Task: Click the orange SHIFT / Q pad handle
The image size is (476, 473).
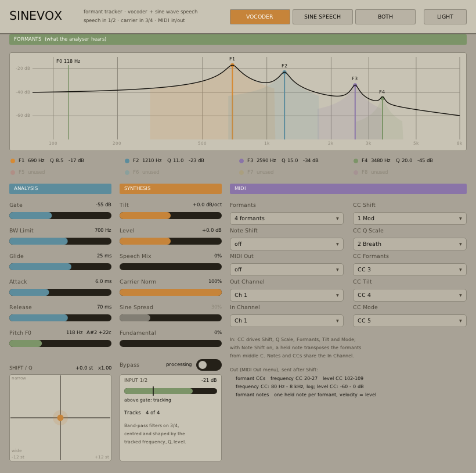Action: (x=60, y=418)
